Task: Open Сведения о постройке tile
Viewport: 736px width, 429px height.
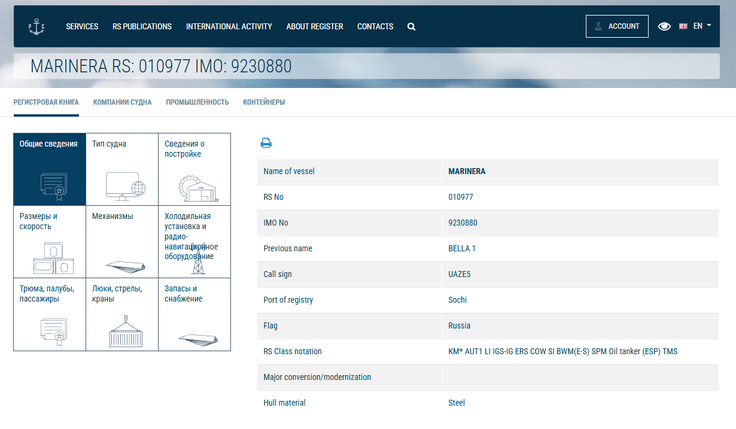Action: pyautogui.click(x=194, y=169)
